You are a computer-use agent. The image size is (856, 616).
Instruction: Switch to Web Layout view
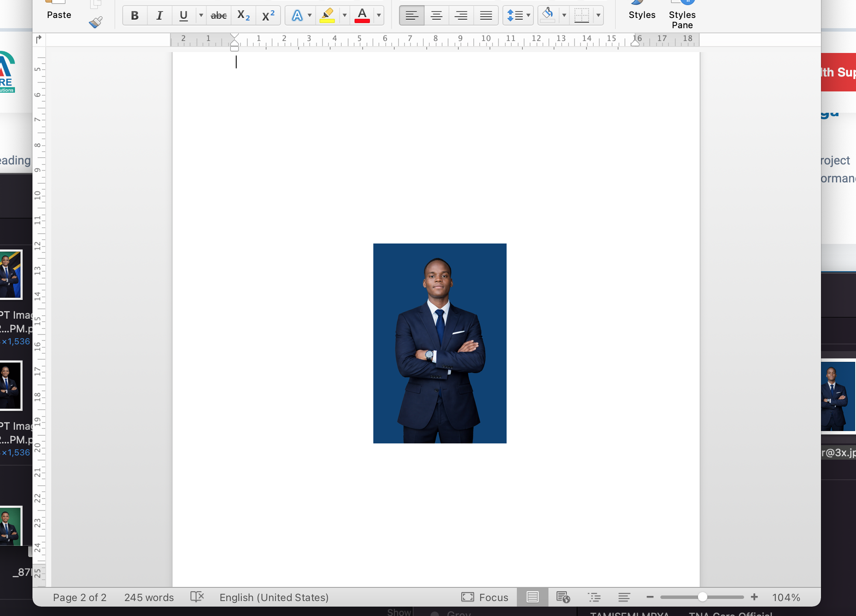point(563,597)
